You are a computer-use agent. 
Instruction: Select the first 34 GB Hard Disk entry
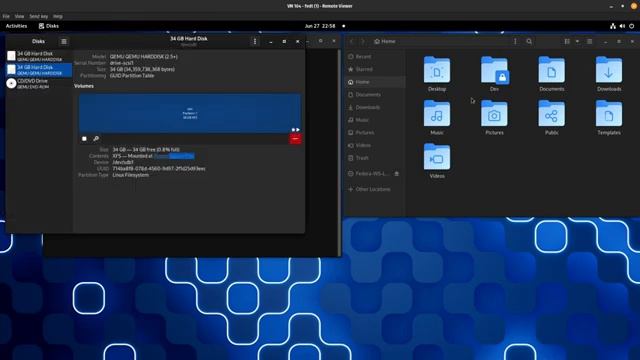click(x=39, y=56)
